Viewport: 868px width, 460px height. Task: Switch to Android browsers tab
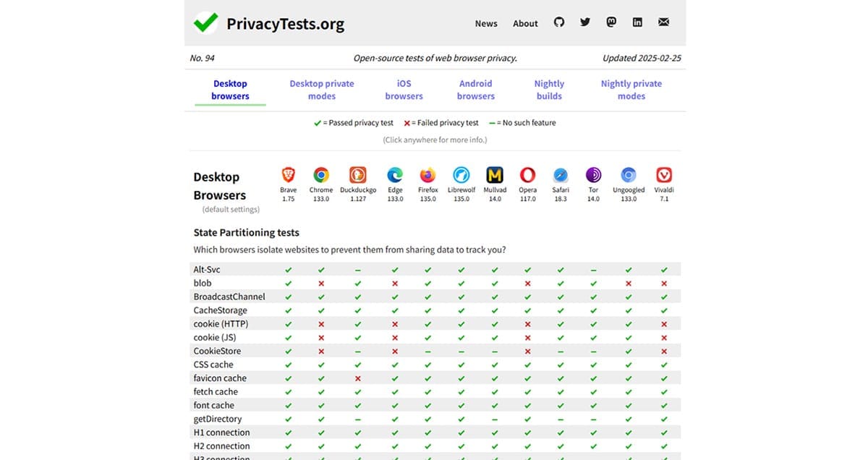pos(475,90)
